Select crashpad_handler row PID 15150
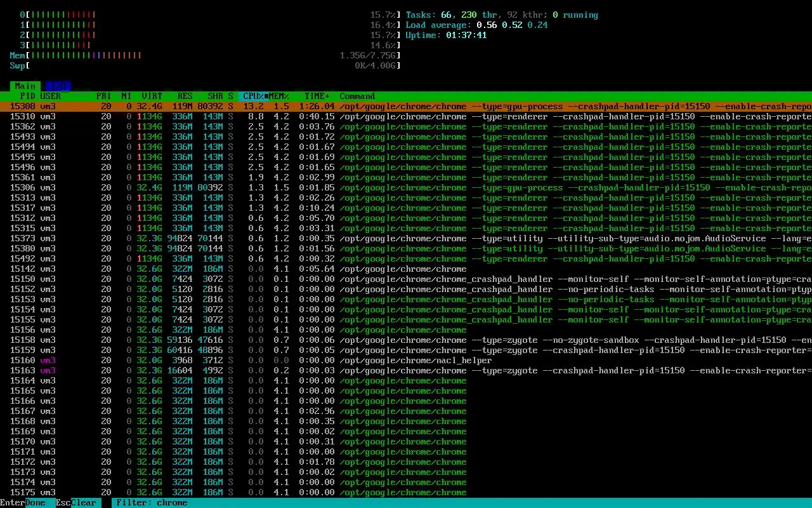This screenshot has width=812, height=508. 406,279
